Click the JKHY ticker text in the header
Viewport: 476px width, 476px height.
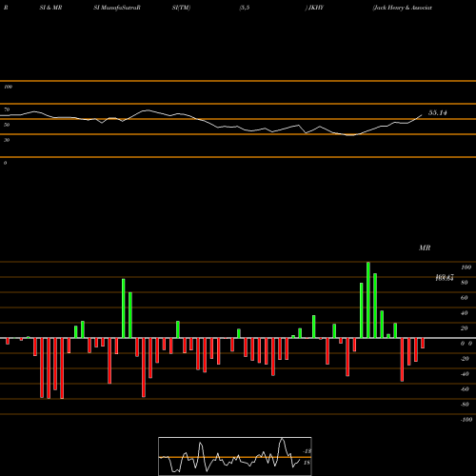click(316, 8)
